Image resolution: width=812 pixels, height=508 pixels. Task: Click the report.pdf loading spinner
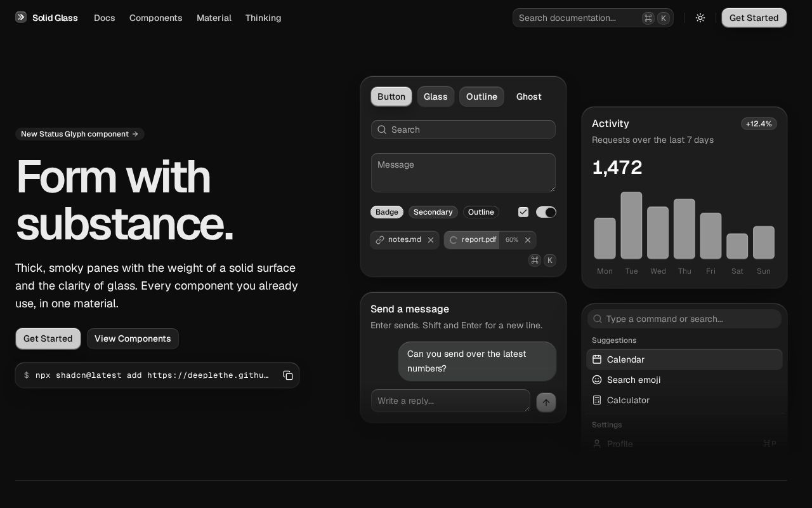pyautogui.click(x=454, y=240)
